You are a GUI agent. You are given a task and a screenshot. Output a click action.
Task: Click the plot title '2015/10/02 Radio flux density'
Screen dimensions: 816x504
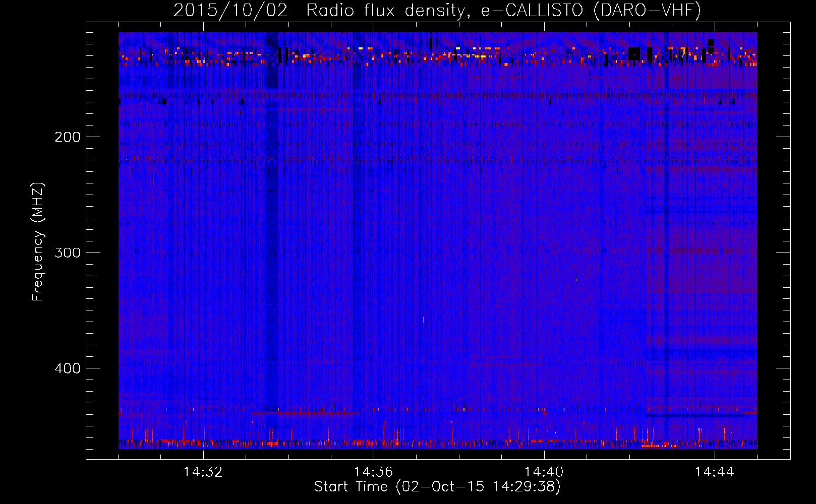[x=437, y=10]
